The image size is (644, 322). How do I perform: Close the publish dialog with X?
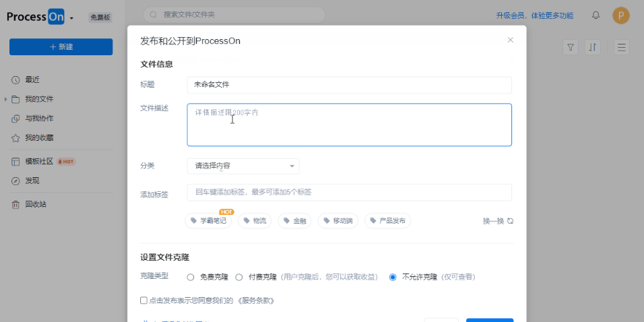tap(510, 40)
